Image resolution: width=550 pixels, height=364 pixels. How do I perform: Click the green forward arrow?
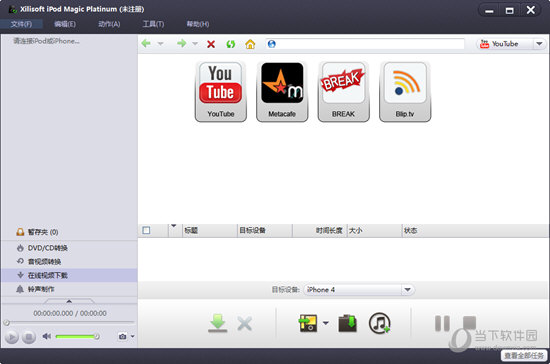[x=181, y=43]
